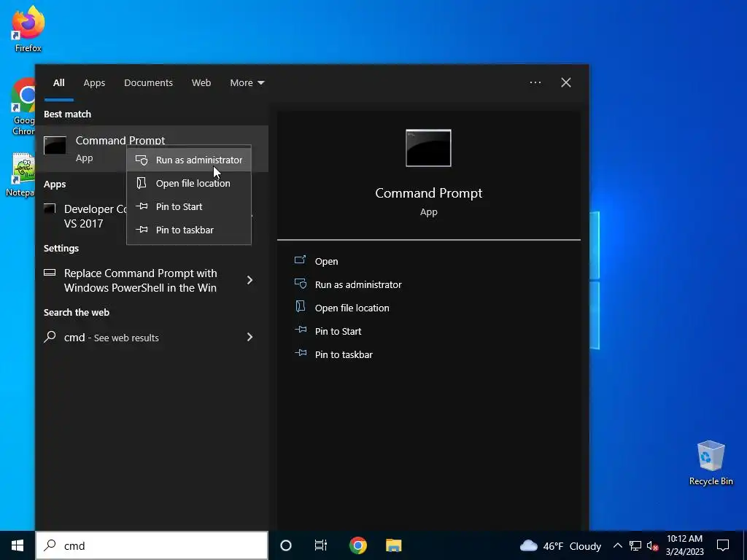Open Task View from the taskbar

(x=321, y=545)
